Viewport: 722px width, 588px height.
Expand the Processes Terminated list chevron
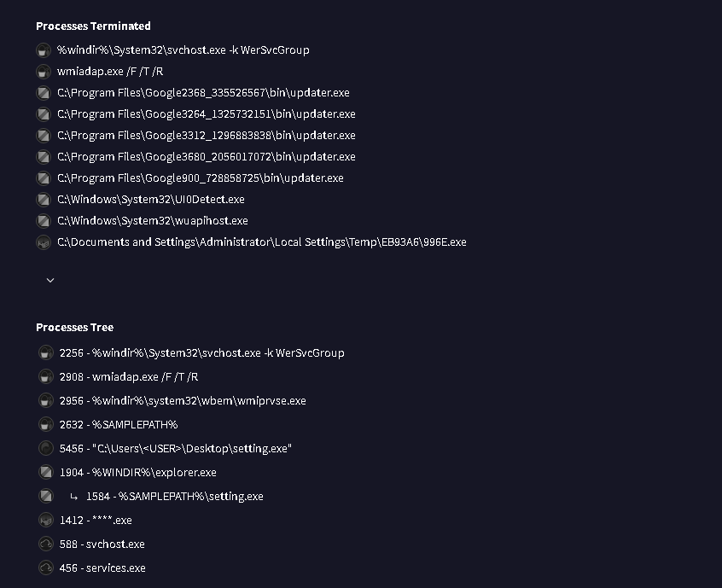click(x=50, y=280)
